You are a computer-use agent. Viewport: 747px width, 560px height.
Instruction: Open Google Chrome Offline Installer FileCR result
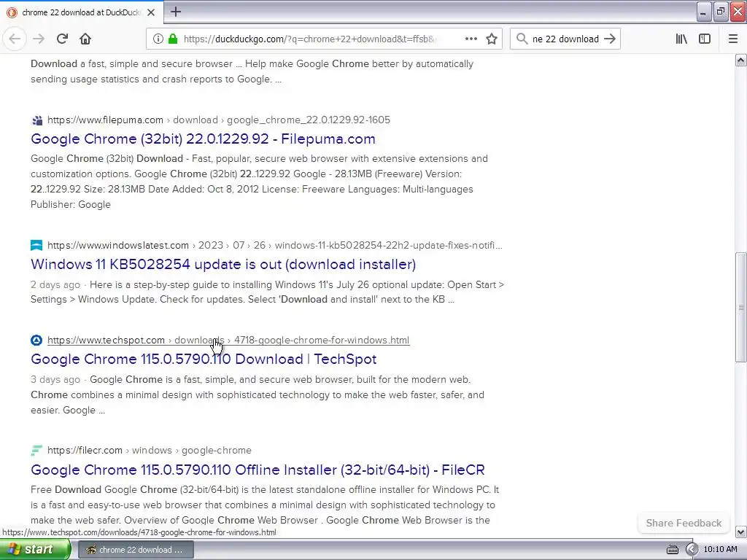pos(258,470)
